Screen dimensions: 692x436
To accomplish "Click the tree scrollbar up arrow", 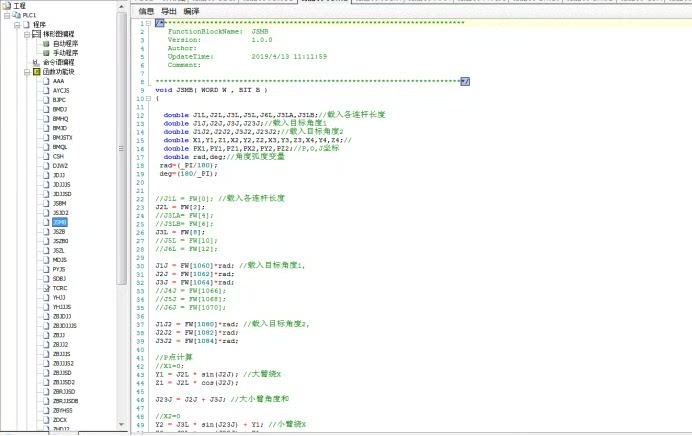I will [122, 7].
